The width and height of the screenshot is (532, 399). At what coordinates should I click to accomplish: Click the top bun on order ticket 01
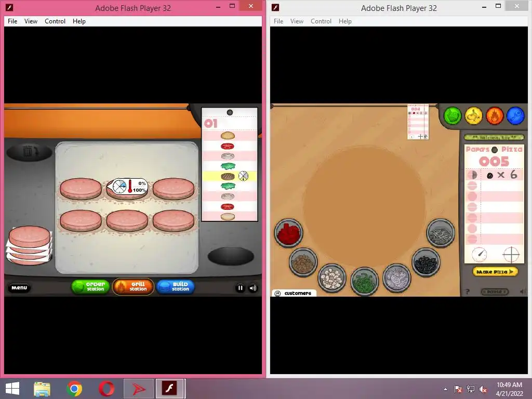(x=228, y=136)
